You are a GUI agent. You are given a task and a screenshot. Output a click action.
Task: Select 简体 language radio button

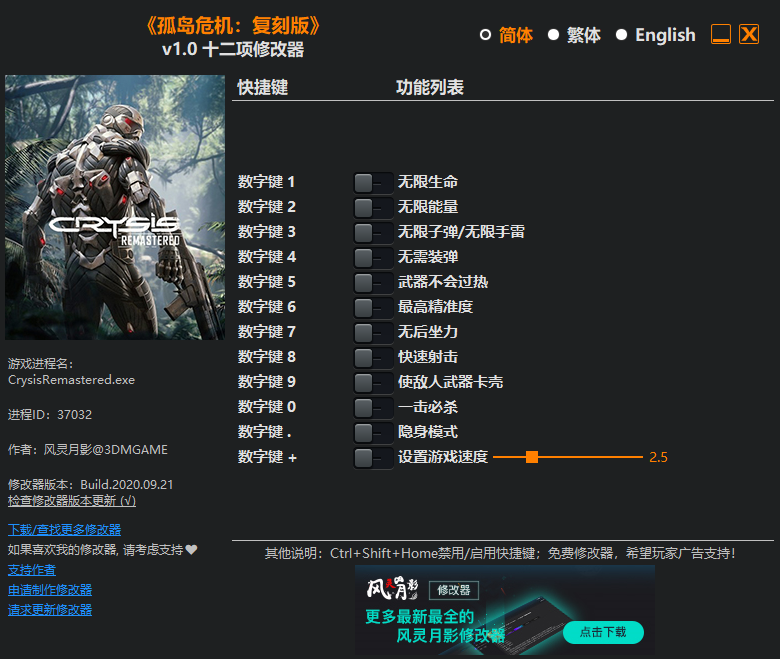(x=486, y=35)
